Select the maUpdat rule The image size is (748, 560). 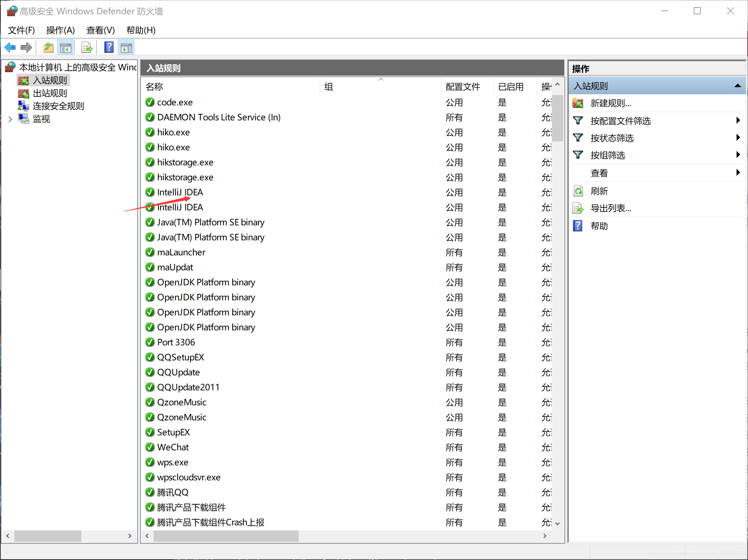(175, 267)
